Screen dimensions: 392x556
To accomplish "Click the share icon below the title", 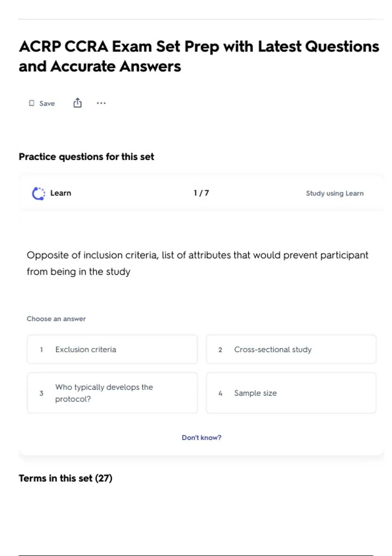I will [77, 103].
